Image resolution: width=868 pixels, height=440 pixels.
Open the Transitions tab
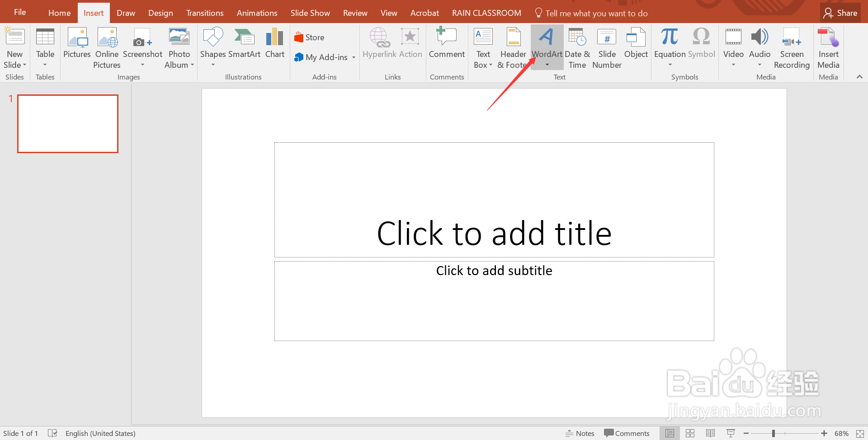click(x=205, y=13)
